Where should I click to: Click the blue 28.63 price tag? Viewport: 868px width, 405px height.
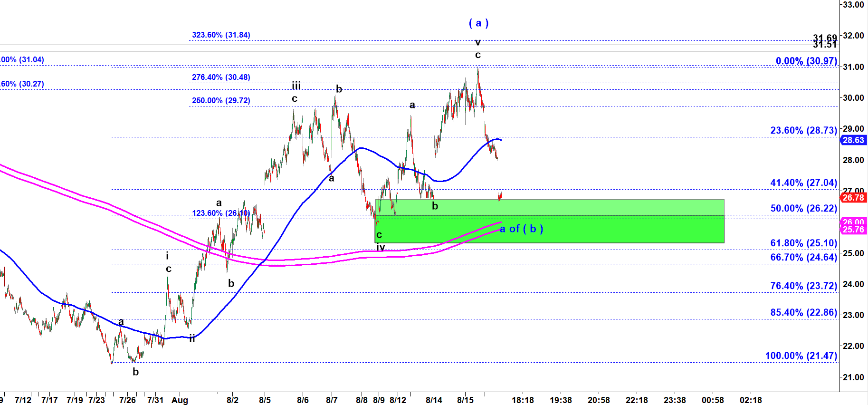[853, 140]
